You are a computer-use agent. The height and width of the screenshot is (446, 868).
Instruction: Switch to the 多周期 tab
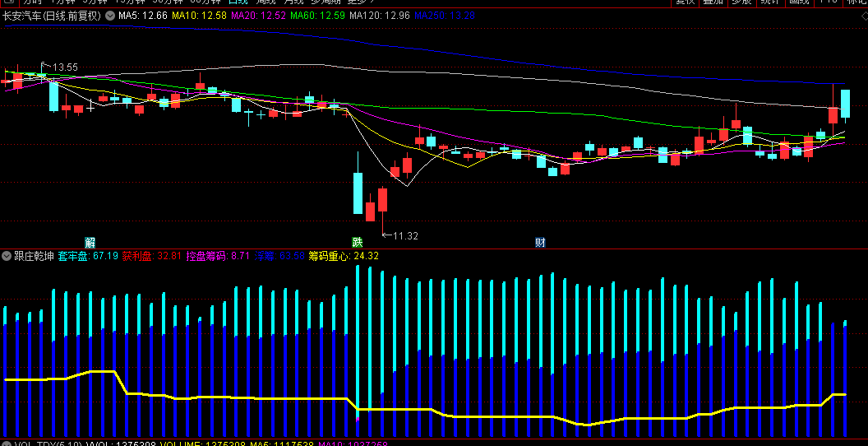tap(325, 2)
